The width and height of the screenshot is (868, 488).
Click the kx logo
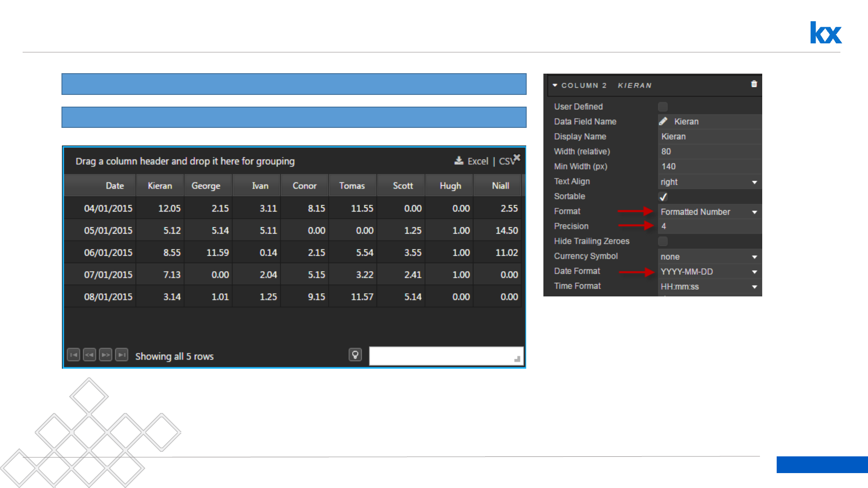(826, 33)
